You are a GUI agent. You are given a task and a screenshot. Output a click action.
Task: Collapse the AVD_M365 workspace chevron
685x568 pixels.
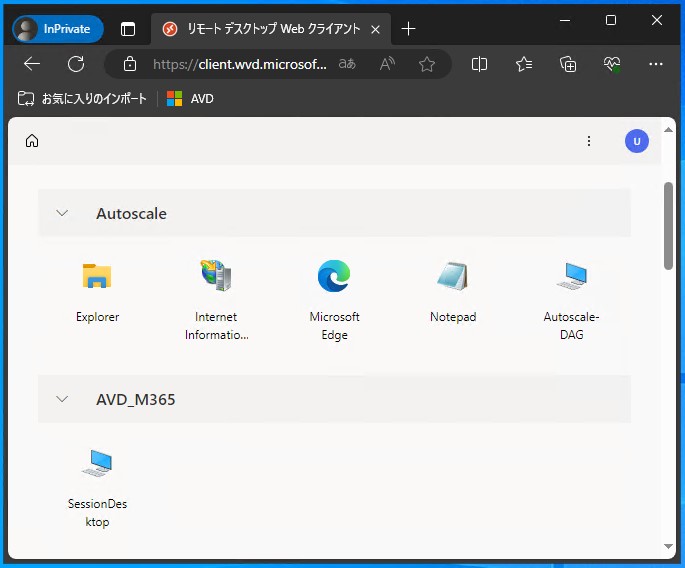coord(62,399)
